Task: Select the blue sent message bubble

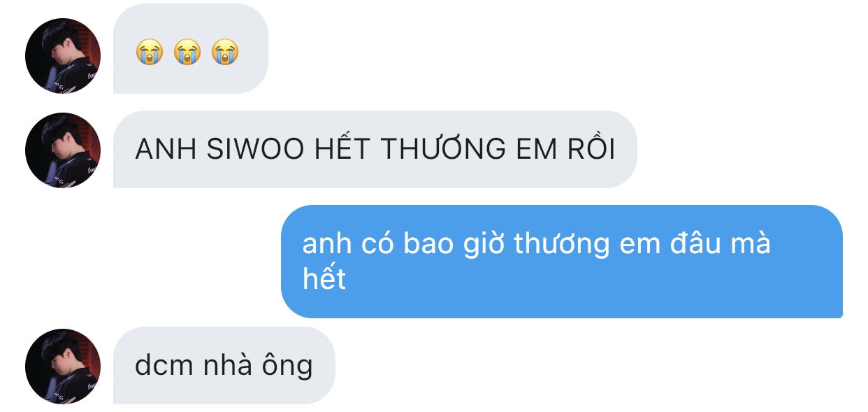Action: click(562, 262)
